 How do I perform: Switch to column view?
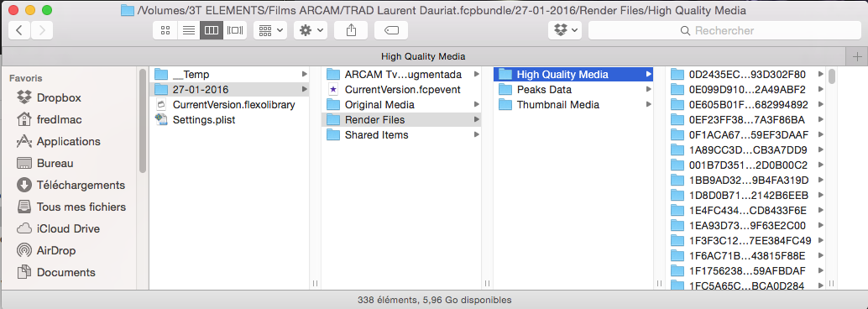pos(212,30)
